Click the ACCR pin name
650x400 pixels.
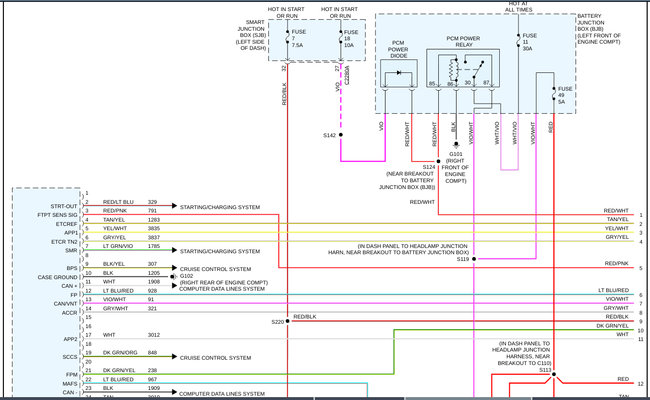[x=70, y=313]
